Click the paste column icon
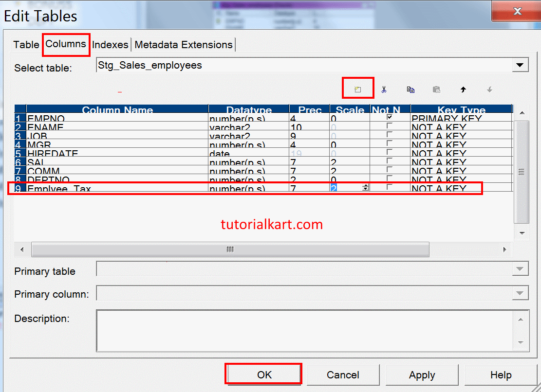 (x=437, y=89)
